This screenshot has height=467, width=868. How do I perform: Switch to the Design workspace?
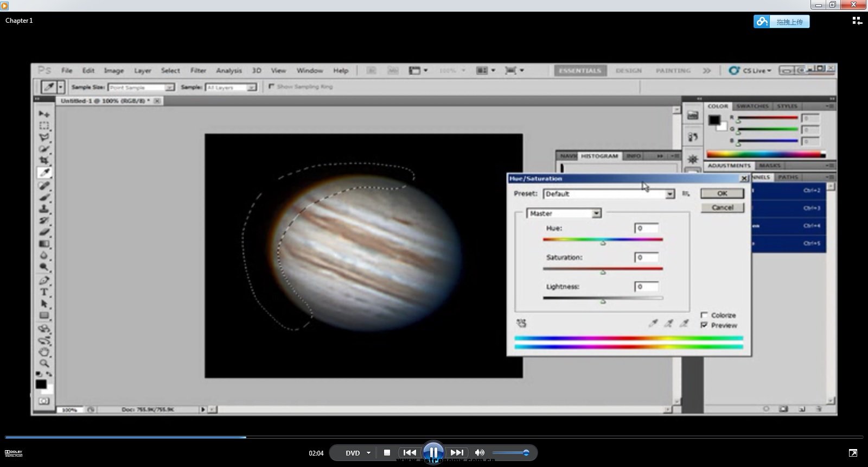pos(629,71)
